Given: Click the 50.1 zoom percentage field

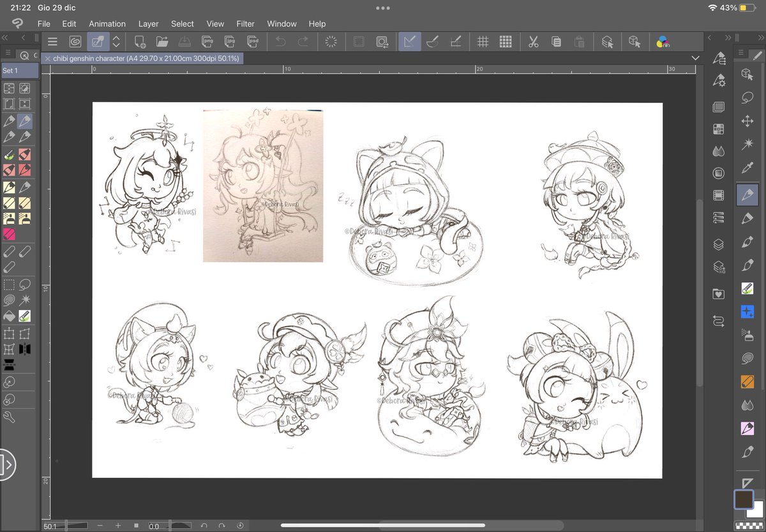Looking at the screenshot, I should (51, 526).
